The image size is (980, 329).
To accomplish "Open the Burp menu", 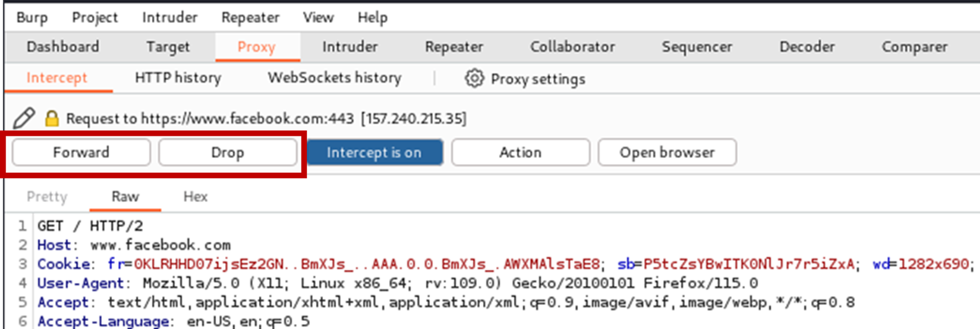I will 32,18.
